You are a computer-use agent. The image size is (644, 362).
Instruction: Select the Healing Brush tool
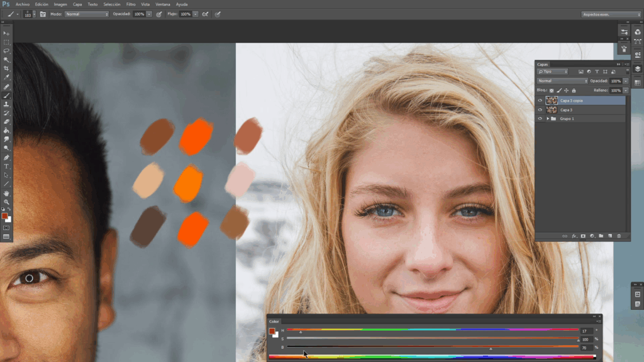6,87
